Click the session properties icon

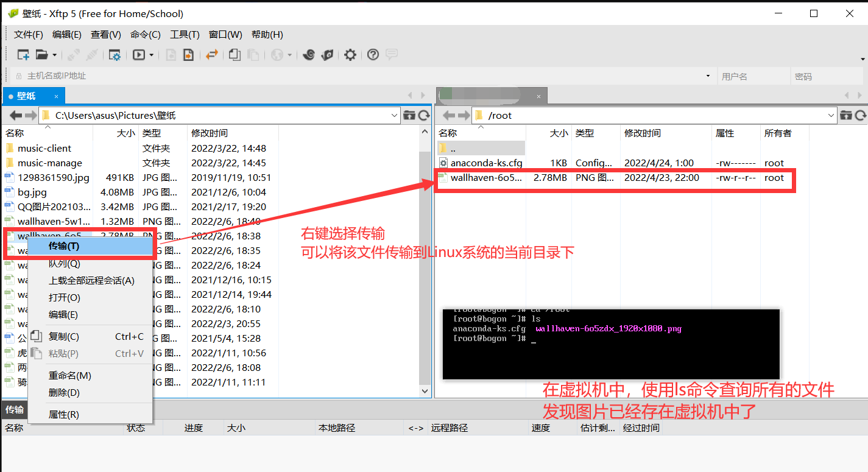click(x=115, y=55)
